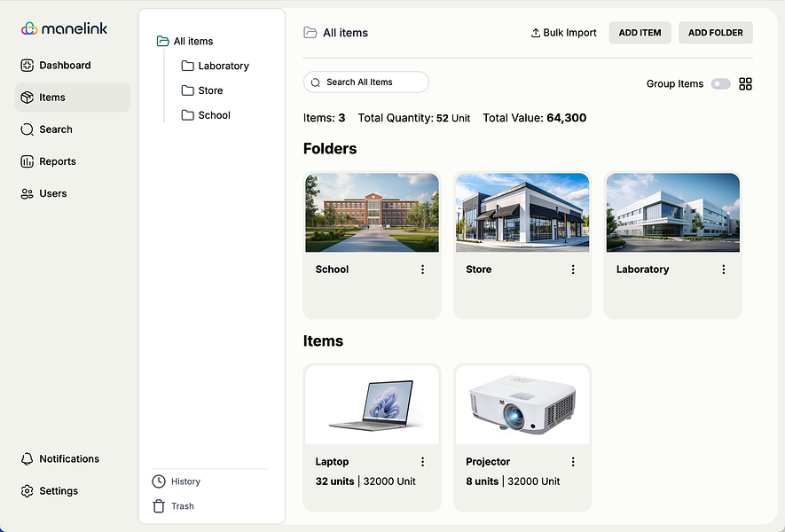Switch to grid view layout icon
The width and height of the screenshot is (785, 532).
click(x=745, y=83)
